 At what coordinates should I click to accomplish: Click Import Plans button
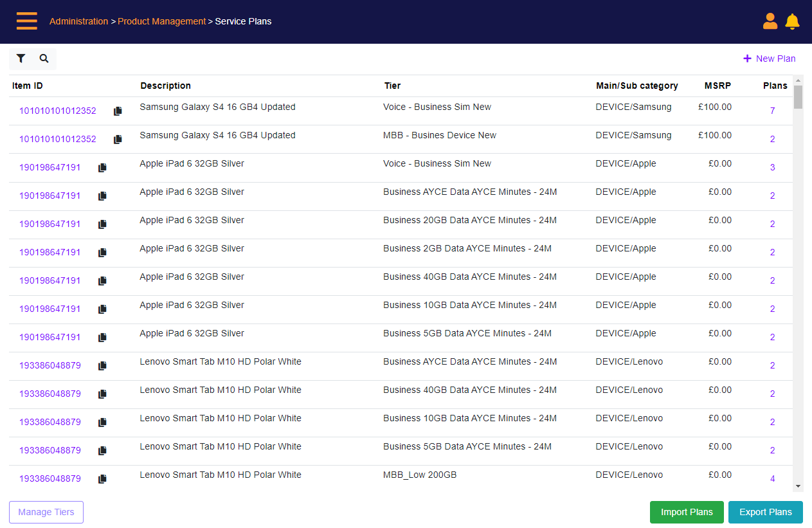(x=687, y=513)
